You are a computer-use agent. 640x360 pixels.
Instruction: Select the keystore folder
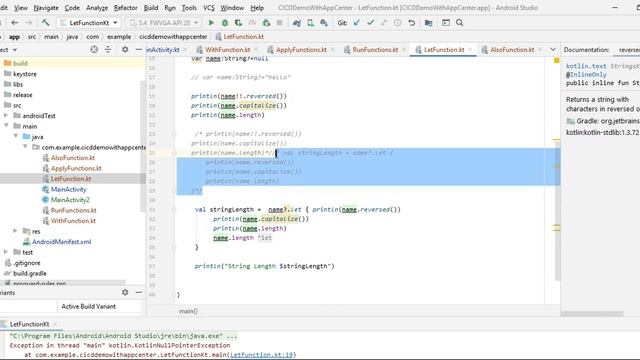click(24, 74)
